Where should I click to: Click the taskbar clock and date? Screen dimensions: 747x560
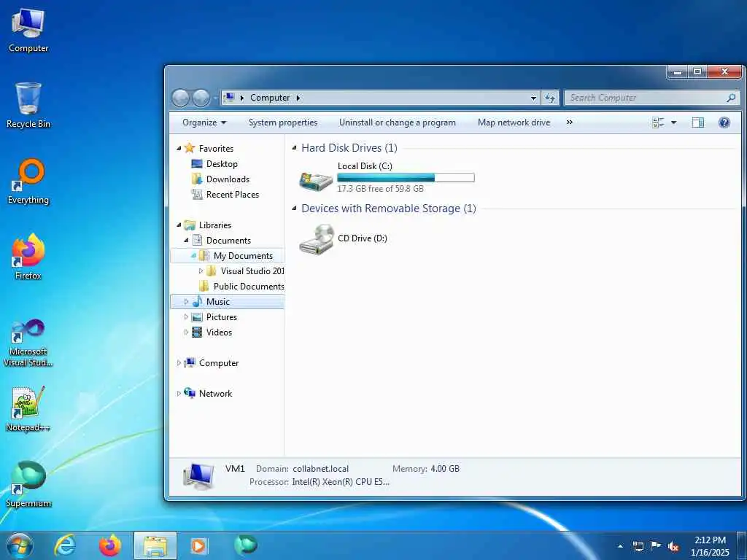click(710, 546)
